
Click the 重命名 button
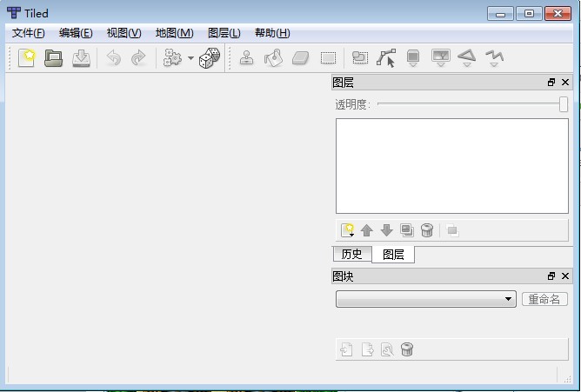[x=544, y=299]
